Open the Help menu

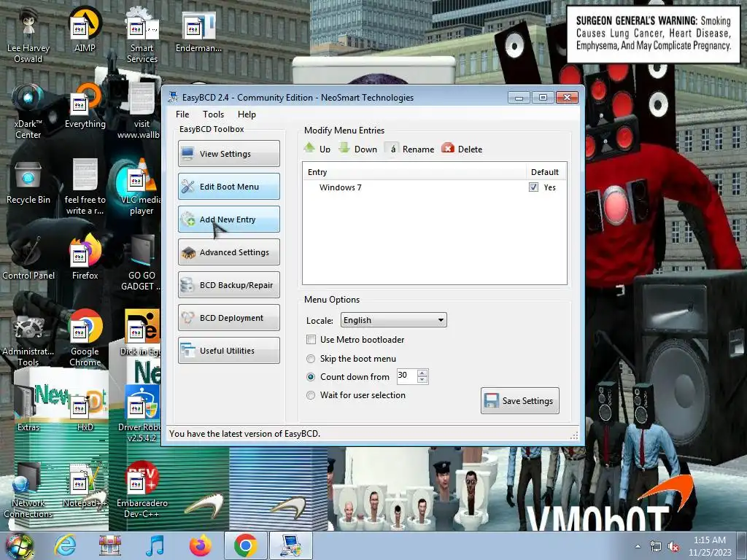[x=247, y=114]
